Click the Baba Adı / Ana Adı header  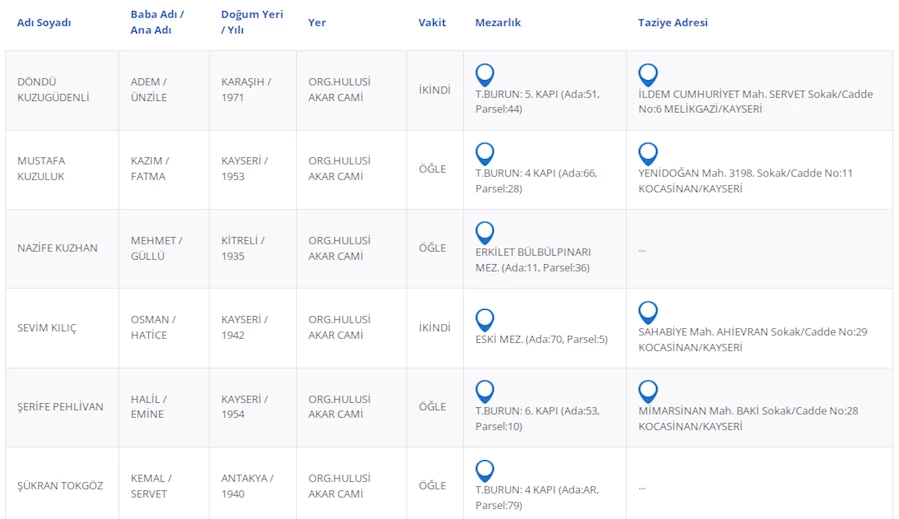tap(157, 23)
